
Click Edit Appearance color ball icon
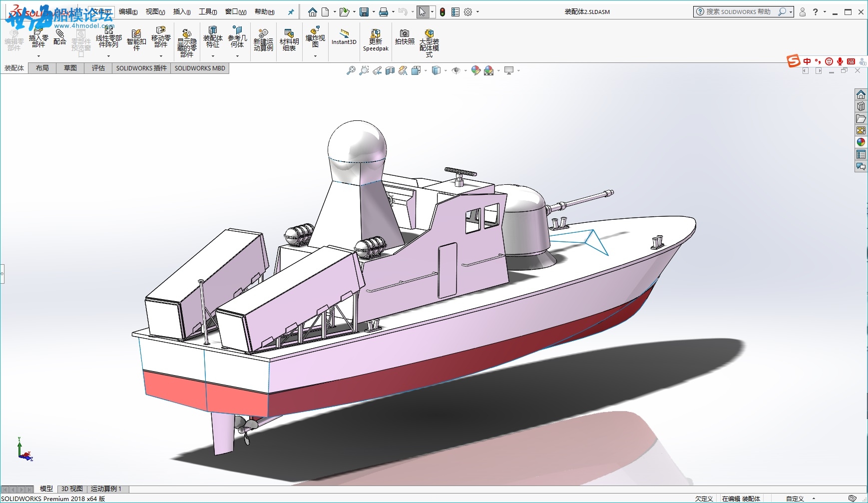pyautogui.click(x=475, y=70)
